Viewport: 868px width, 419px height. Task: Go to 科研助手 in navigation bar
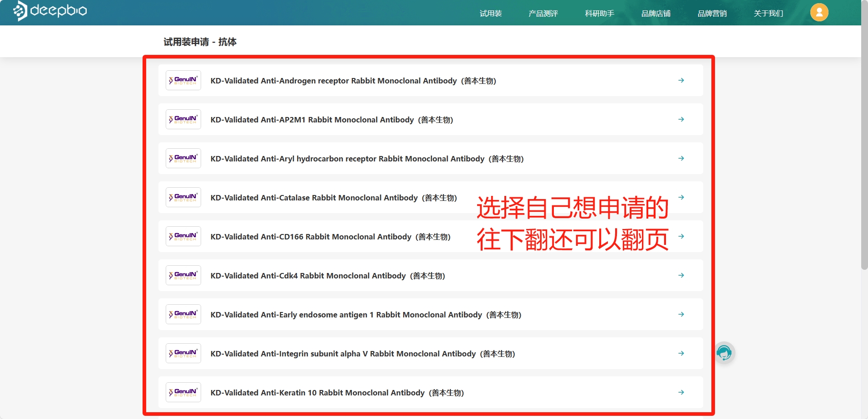click(x=599, y=14)
